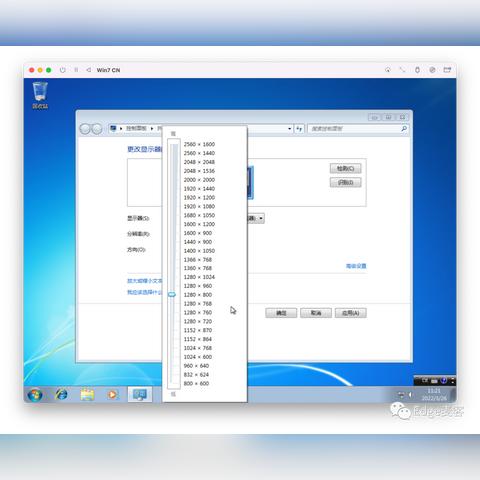The width and height of the screenshot is (480, 480).
Task: Click the blue help icon on language bar
Action: (x=444, y=380)
